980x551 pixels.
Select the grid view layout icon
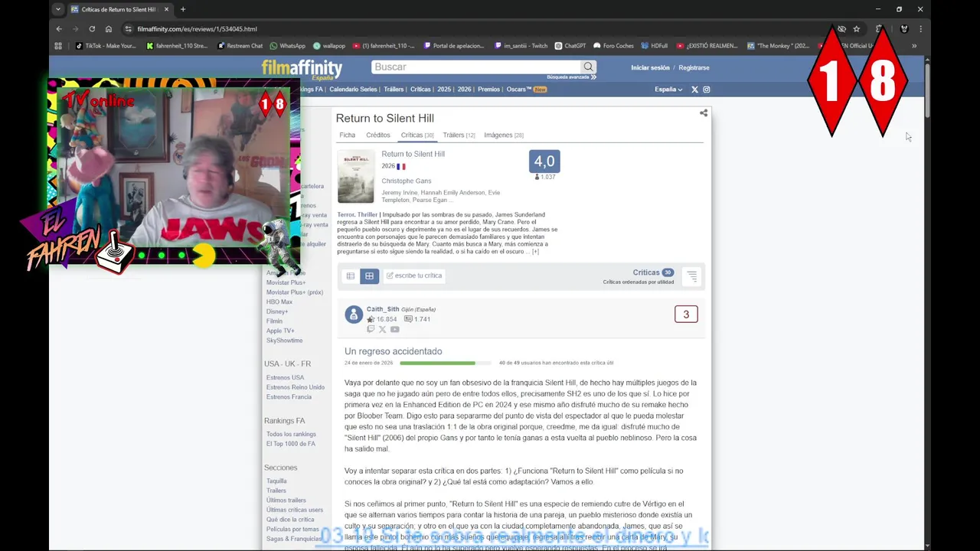[369, 275]
